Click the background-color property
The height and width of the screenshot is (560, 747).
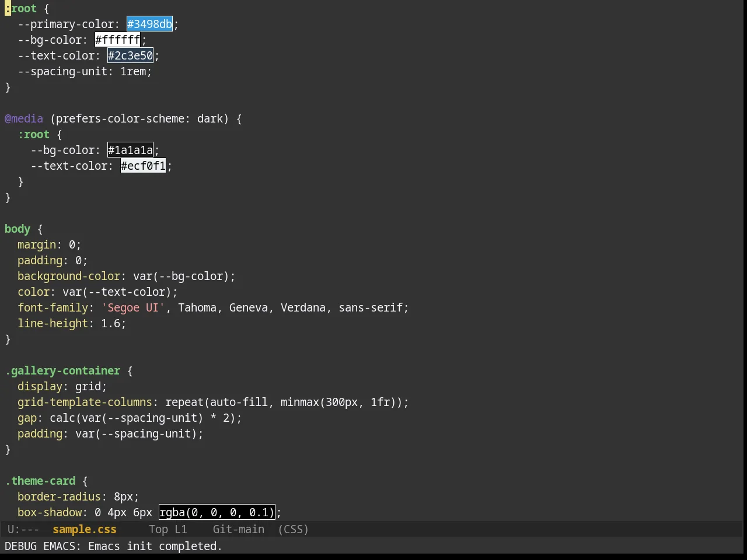pos(69,276)
